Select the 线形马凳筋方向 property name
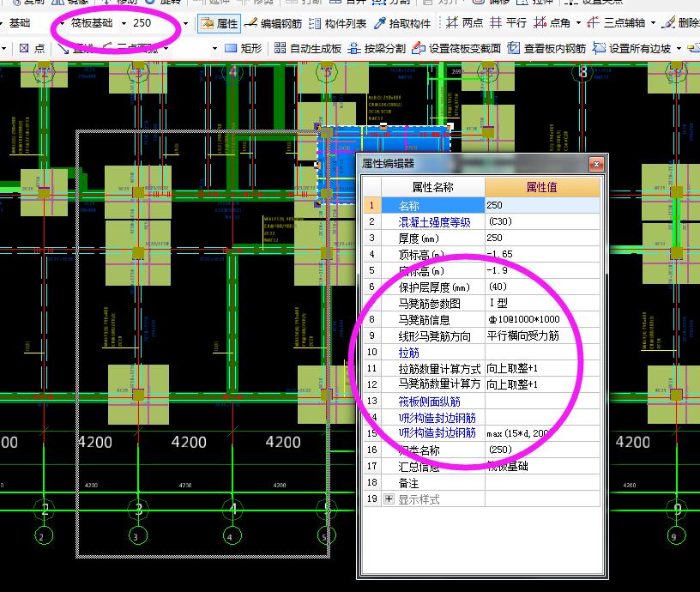This screenshot has height=592, width=700. click(434, 336)
